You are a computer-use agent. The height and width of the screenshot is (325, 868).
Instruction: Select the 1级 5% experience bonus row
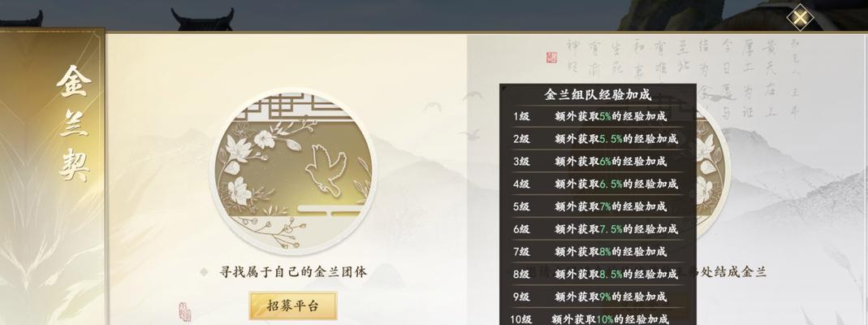(598, 117)
